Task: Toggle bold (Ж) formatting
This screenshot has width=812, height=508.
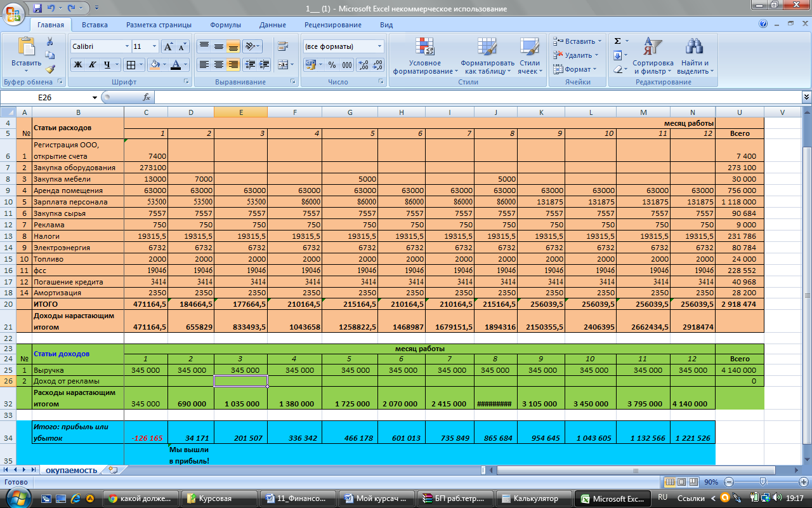Action: tap(78, 65)
